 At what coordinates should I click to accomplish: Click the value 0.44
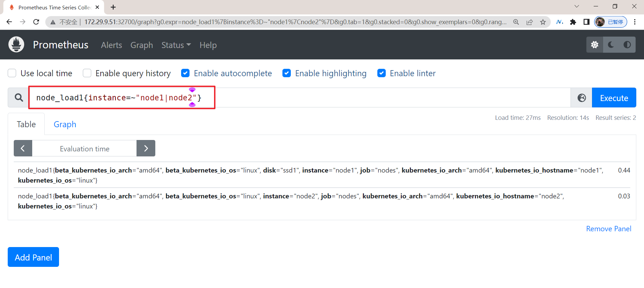coord(624,170)
